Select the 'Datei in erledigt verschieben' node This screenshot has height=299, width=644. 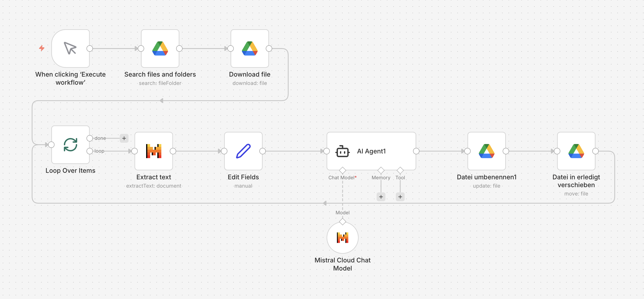coord(576,151)
